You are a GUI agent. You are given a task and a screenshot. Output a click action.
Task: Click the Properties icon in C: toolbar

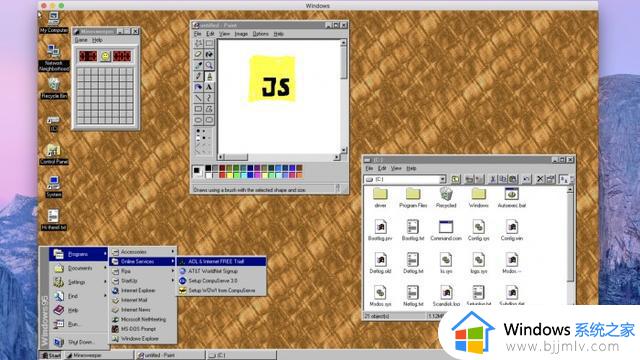550,179
